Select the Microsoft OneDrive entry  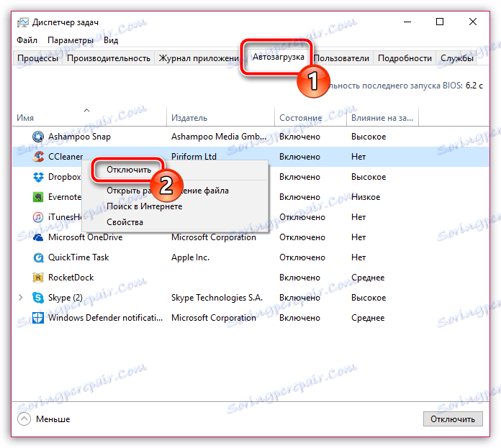(86, 237)
